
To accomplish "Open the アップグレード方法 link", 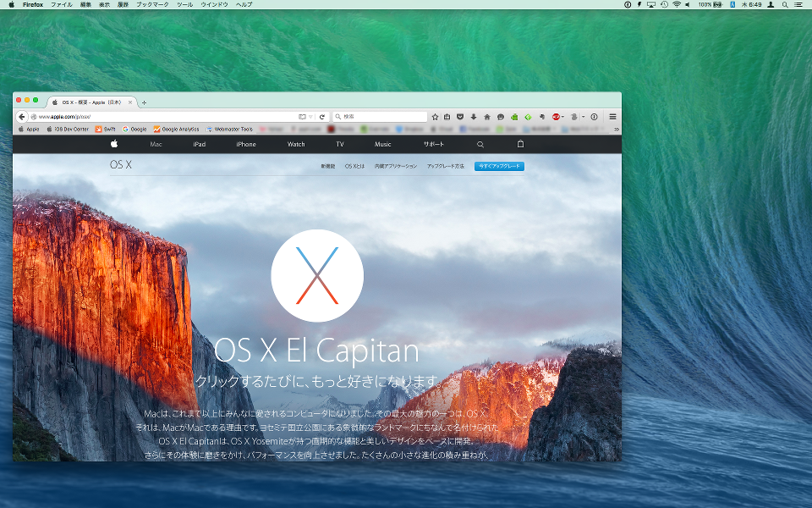I will 446,167.
